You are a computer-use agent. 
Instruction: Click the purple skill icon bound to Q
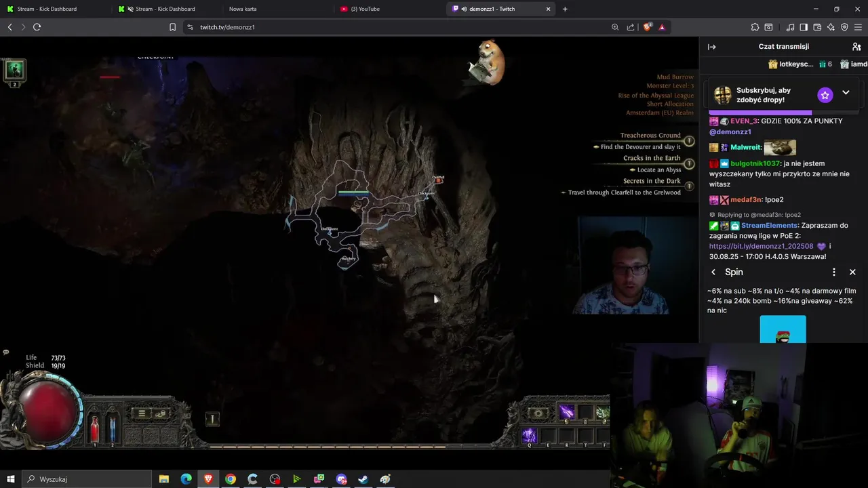[529, 435]
